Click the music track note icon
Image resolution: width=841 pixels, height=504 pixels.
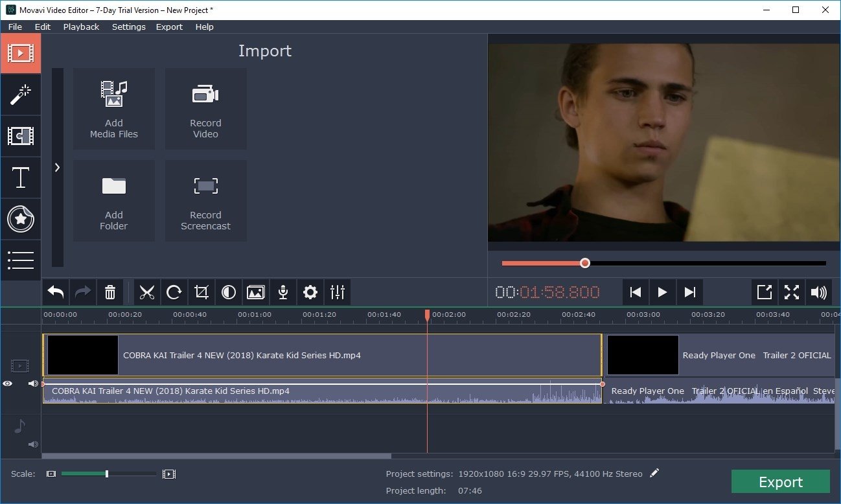tap(20, 426)
